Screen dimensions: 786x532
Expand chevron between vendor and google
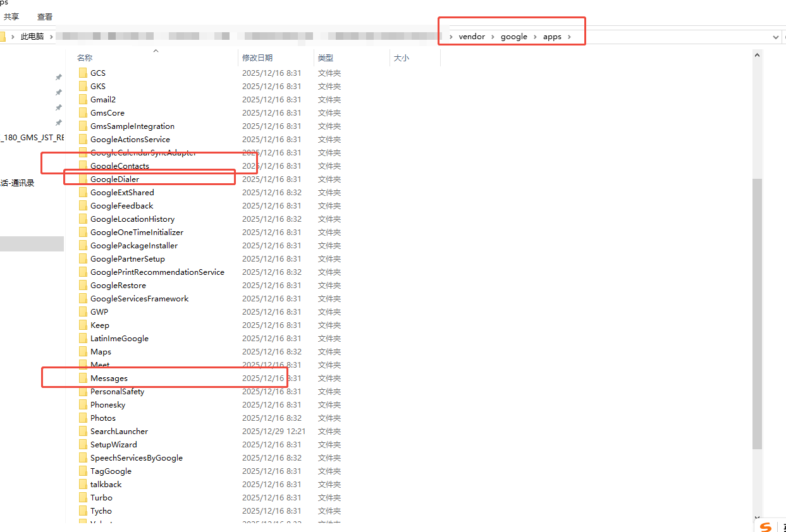coord(493,37)
